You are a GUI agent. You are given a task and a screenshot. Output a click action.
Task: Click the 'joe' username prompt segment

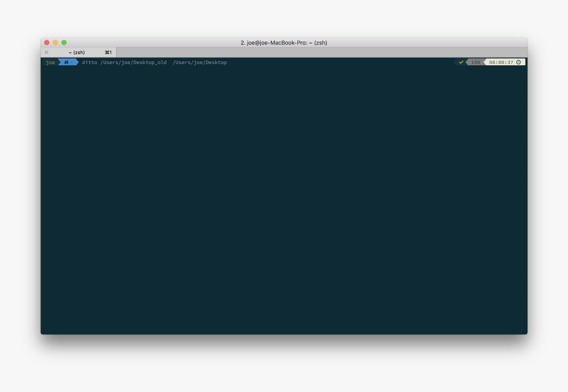click(50, 62)
